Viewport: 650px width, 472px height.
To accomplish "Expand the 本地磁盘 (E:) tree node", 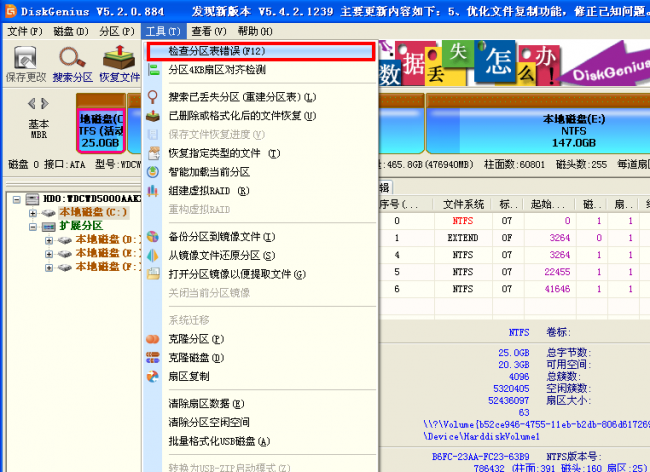I will 49,254.
